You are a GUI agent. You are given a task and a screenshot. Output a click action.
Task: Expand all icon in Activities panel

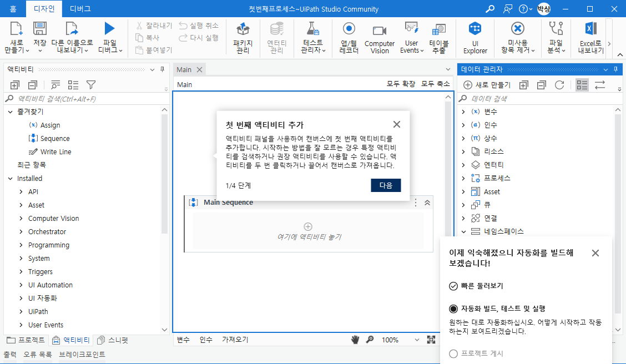pyautogui.click(x=15, y=84)
